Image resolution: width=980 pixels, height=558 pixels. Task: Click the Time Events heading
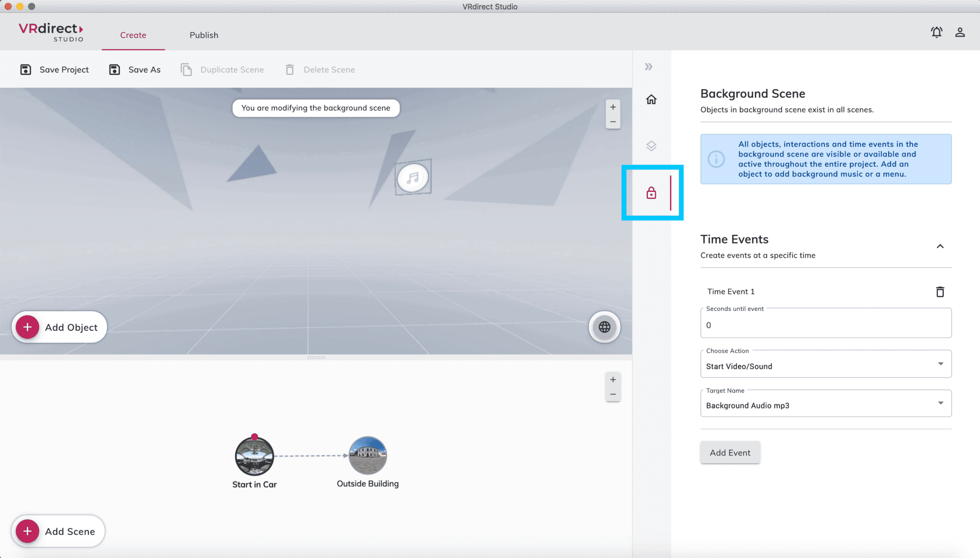click(734, 239)
